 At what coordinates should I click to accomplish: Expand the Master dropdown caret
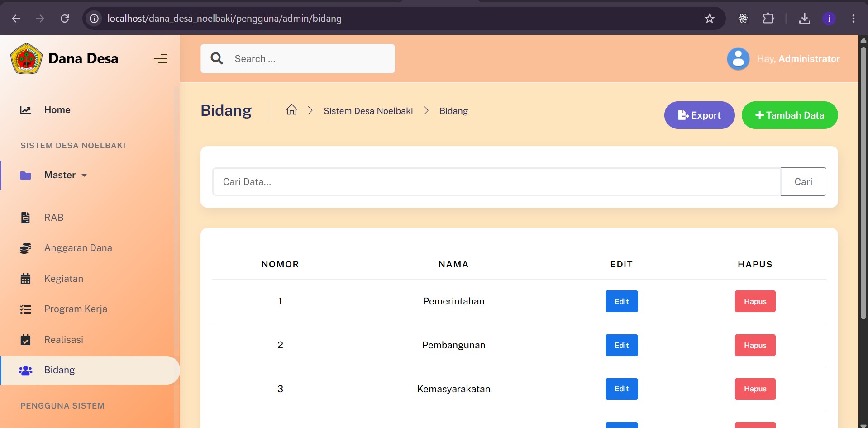coord(84,176)
